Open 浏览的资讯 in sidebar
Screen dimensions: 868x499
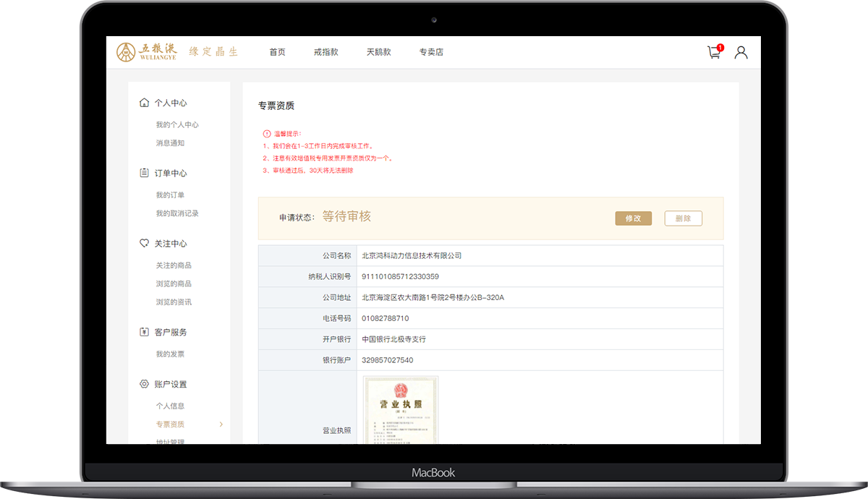[174, 302]
